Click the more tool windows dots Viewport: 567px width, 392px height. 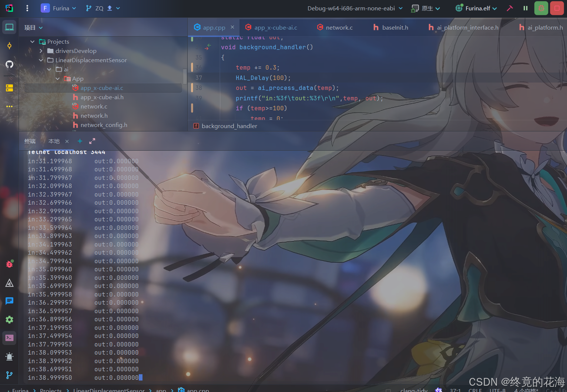tap(9, 106)
